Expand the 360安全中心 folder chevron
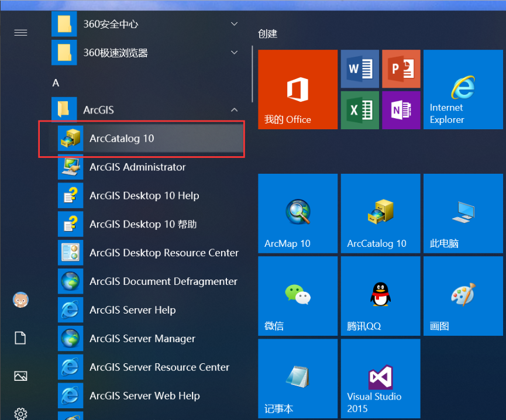The width and height of the screenshot is (506, 420). tap(235, 24)
